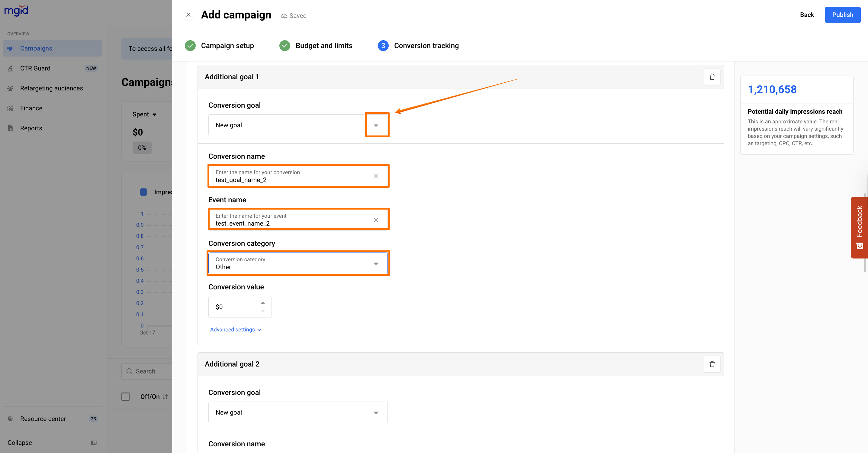The image size is (868, 453).
Task: Open the Conversion category dropdown
Action: (x=376, y=263)
